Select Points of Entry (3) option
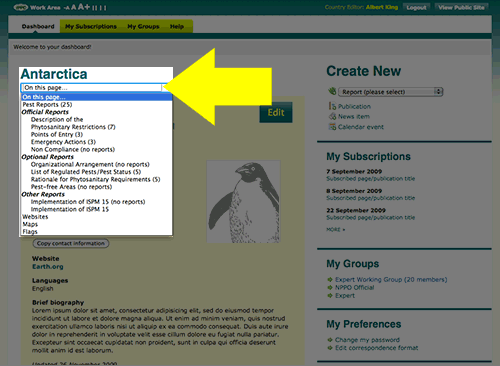500x366 pixels. pos(57,134)
